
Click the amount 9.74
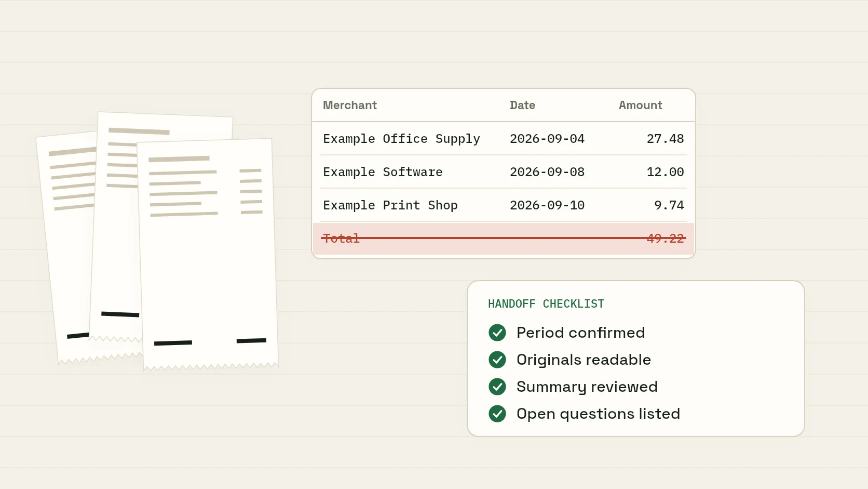pos(669,205)
